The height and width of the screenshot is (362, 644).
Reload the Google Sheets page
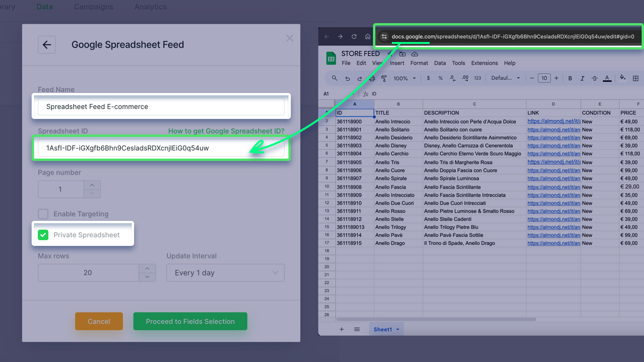pyautogui.click(x=354, y=37)
